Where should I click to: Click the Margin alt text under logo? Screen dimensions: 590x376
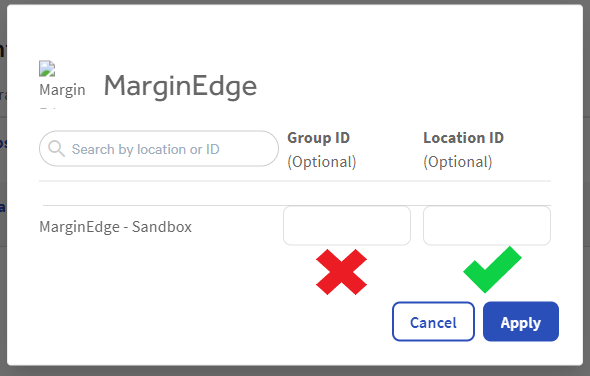click(x=62, y=90)
